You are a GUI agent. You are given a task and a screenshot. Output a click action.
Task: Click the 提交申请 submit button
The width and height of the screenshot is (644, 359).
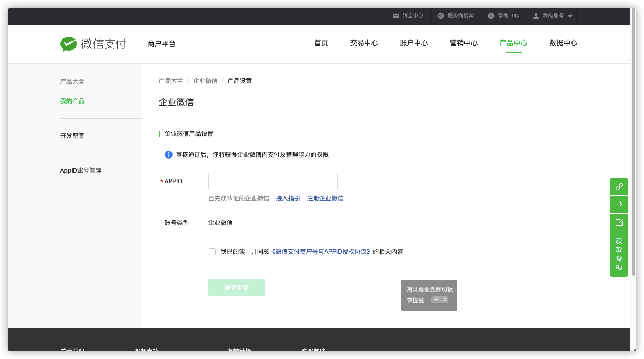pyautogui.click(x=237, y=287)
